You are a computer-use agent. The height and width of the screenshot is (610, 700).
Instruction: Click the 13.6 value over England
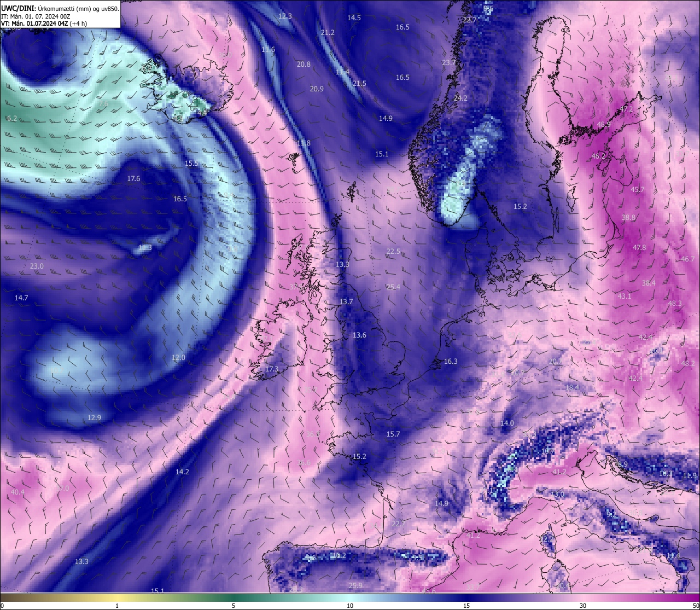pos(359,335)
